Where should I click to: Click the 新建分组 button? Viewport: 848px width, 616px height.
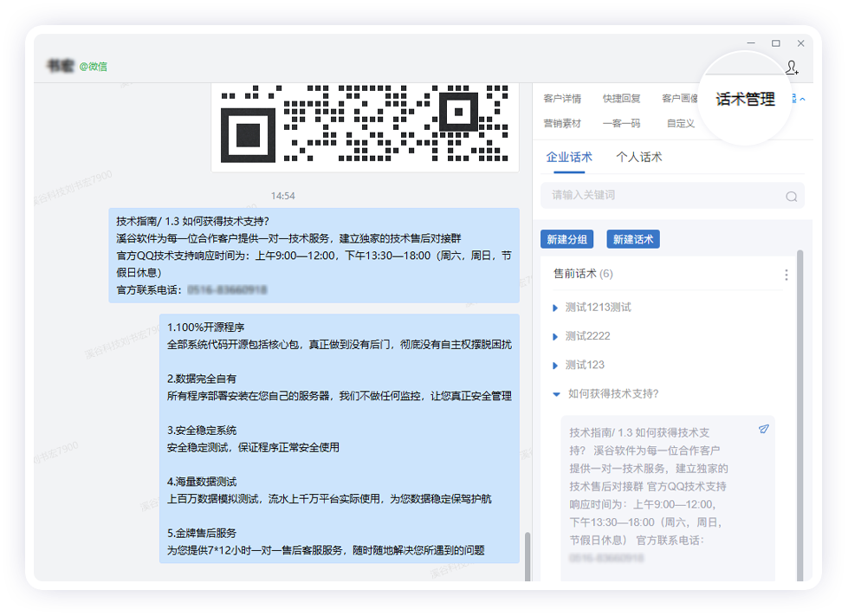point(566,239)
